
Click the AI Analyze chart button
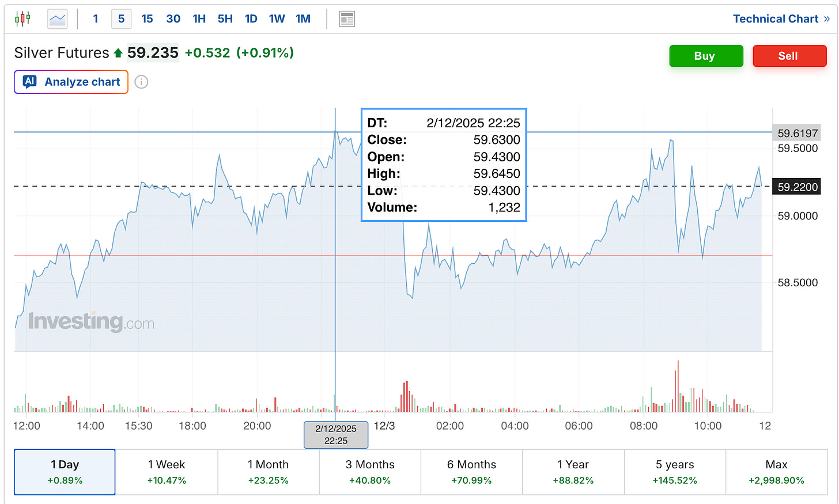[x=71, y=82]
